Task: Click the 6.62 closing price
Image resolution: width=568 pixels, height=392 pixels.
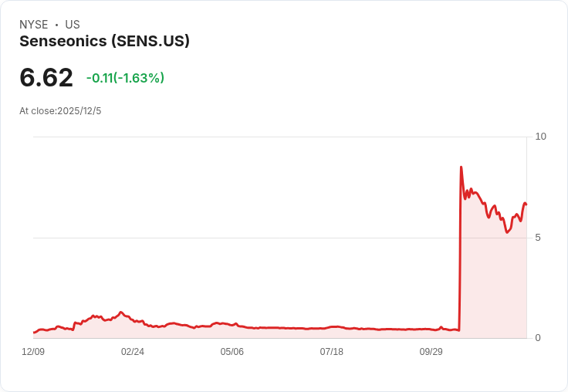Action: [x=46, y=77]
